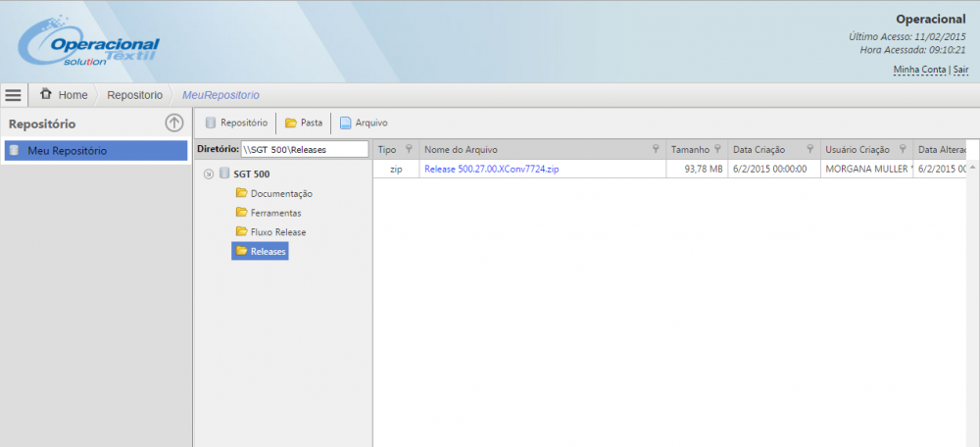Open the Ferramentas folder

tap(274, 213)
